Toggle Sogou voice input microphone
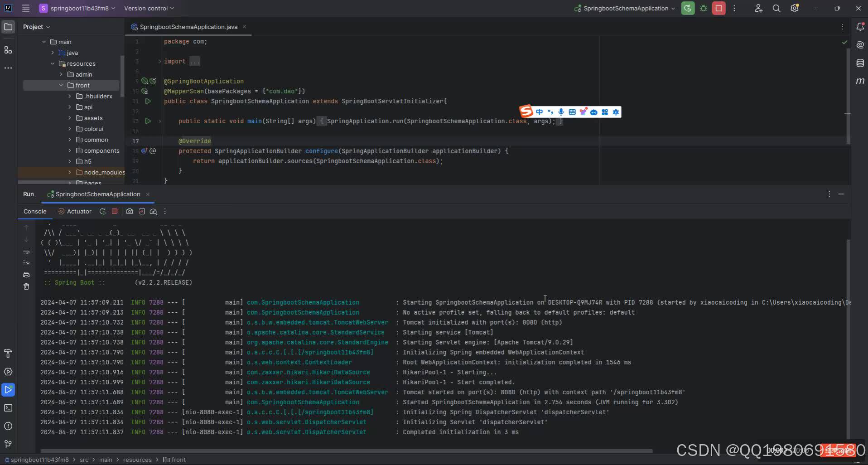 [x=561, y=112]
